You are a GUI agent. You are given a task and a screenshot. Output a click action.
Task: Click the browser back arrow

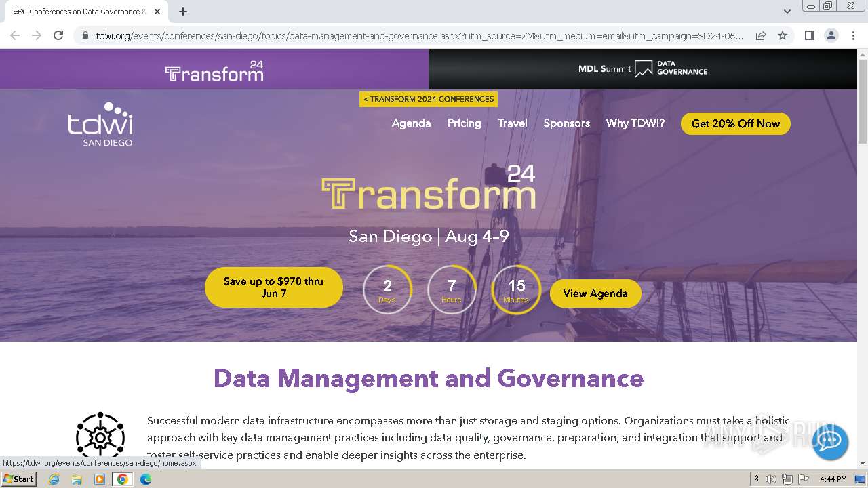(15, 35)
